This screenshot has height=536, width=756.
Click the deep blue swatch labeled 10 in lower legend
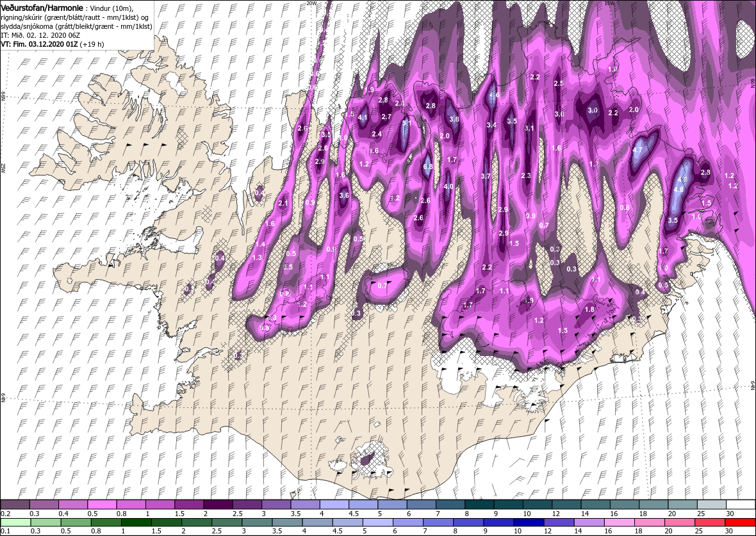(x=529, y=523)
